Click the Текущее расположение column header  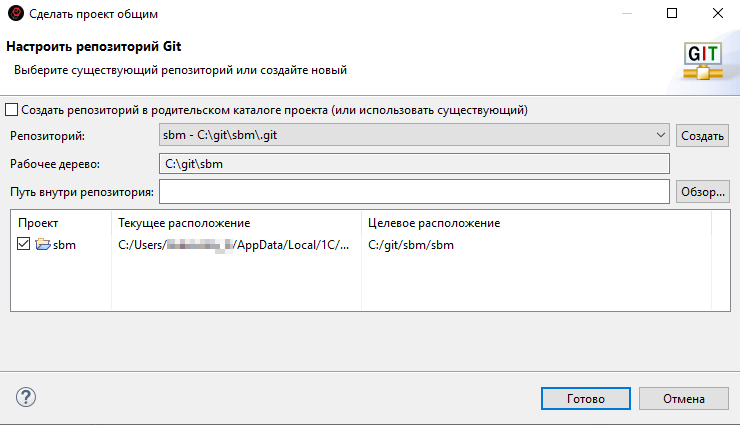click(184, 223)
